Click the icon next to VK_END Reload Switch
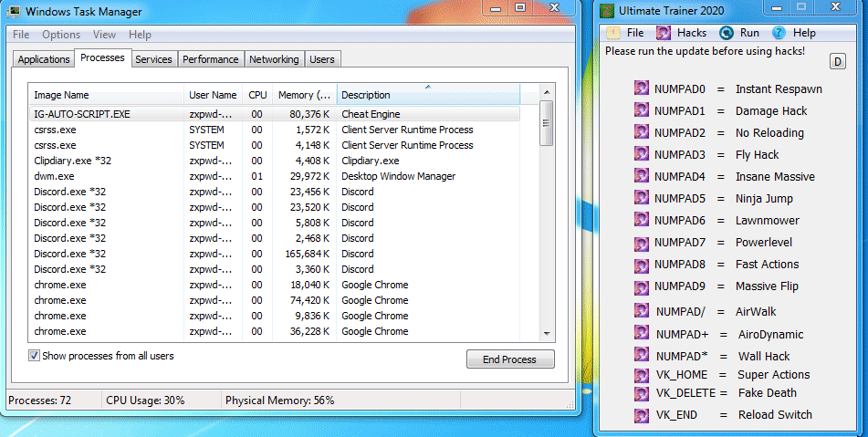 642,415
